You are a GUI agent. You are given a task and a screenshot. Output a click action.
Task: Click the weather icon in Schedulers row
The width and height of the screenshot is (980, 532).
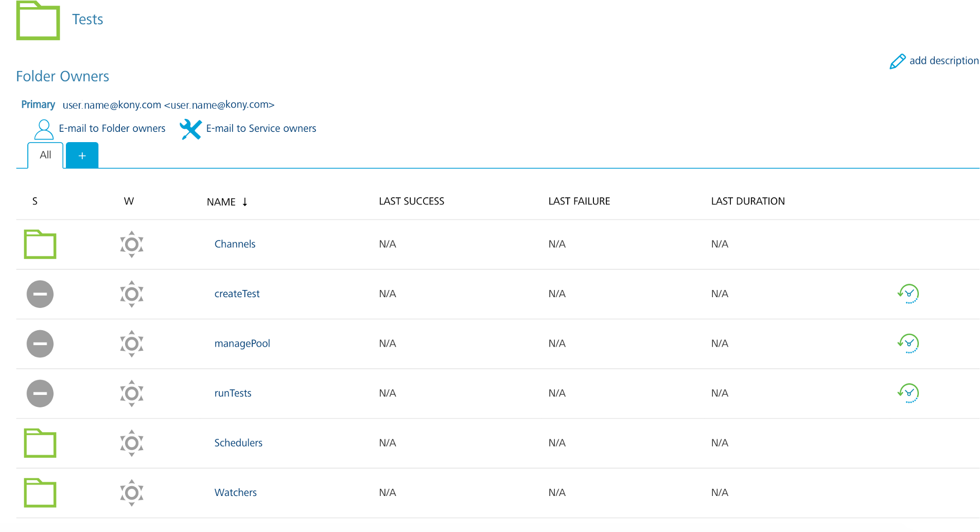tap(132, 443)
